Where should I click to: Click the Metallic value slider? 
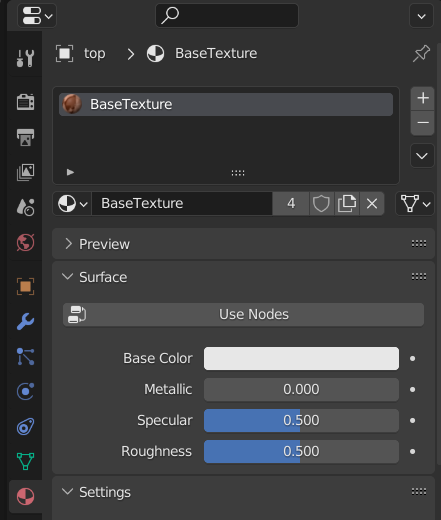(301, 389)
